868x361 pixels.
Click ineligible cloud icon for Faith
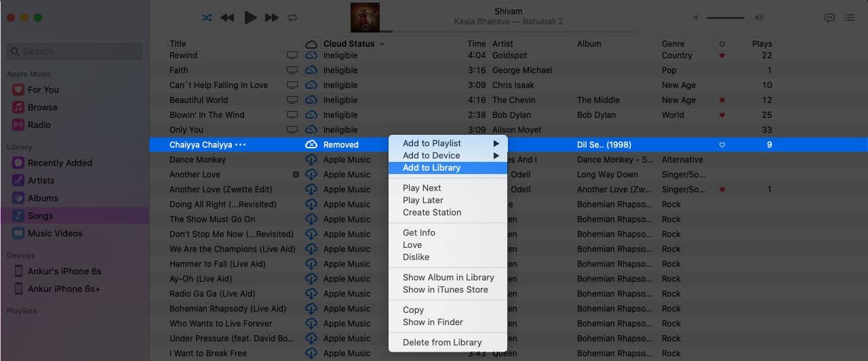click(x=311, y=70)
